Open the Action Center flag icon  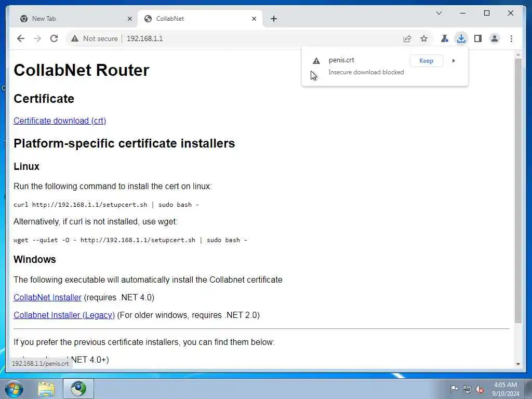(x=454, y=389)
